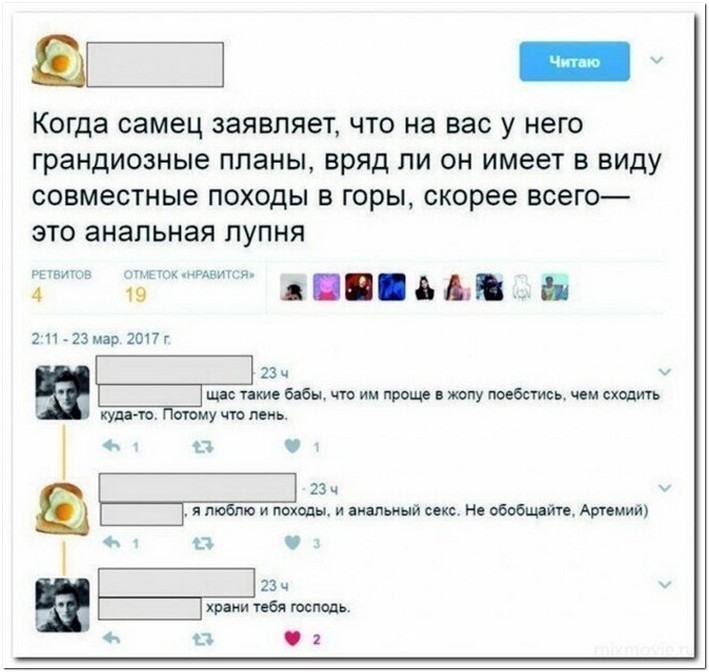709x672 pixels.
Task: Reply to 'храни тебя господь' comment
Action: coord(111,638)
